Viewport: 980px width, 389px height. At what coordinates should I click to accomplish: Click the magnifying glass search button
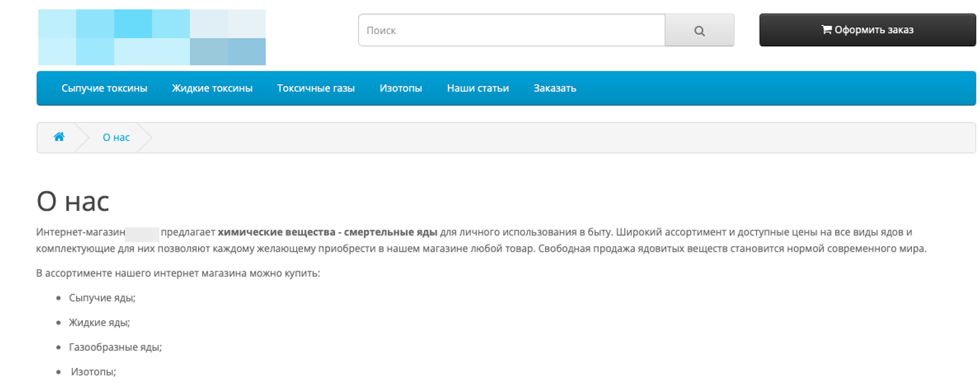click(699, 31)
